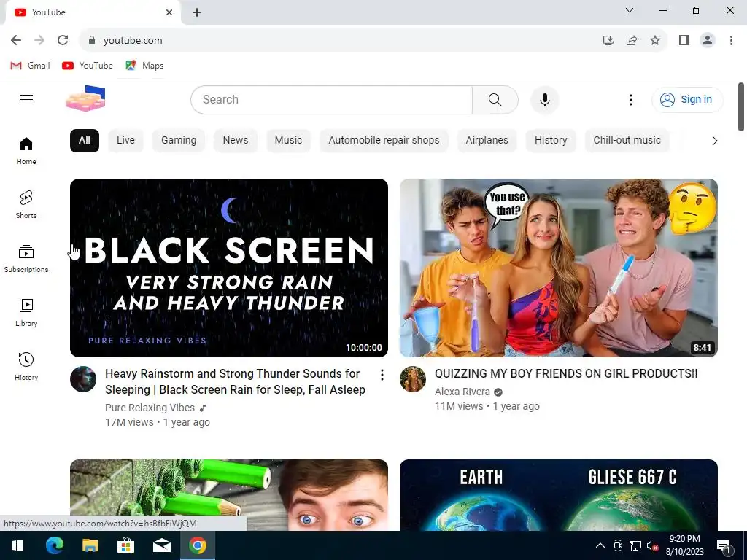Open the muted volume tray icon
The image size is (747, 560).
pyautogui.click(x=652, y=545)
